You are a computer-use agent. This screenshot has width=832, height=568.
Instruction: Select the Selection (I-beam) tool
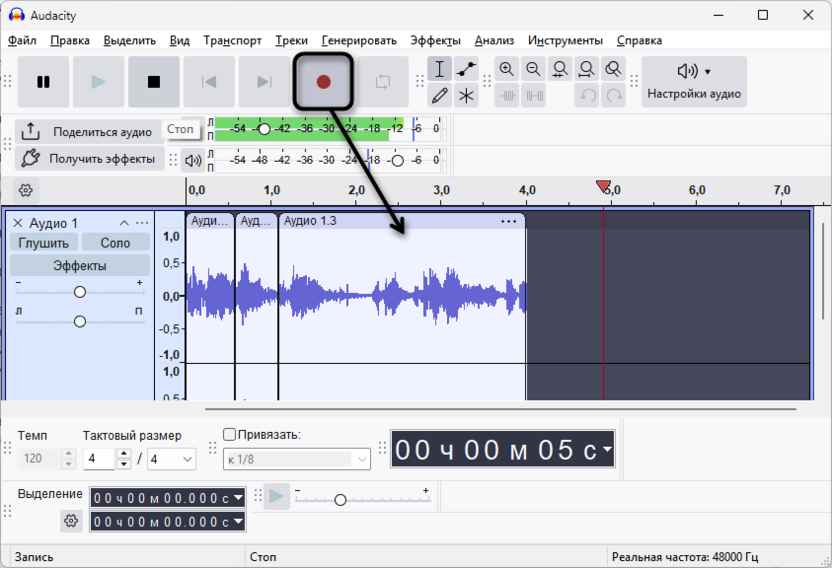(x=439, y=69)
